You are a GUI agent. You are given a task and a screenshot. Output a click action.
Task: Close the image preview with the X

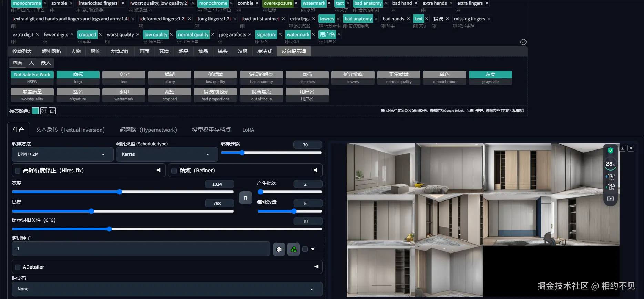click(x=631, y=148)
